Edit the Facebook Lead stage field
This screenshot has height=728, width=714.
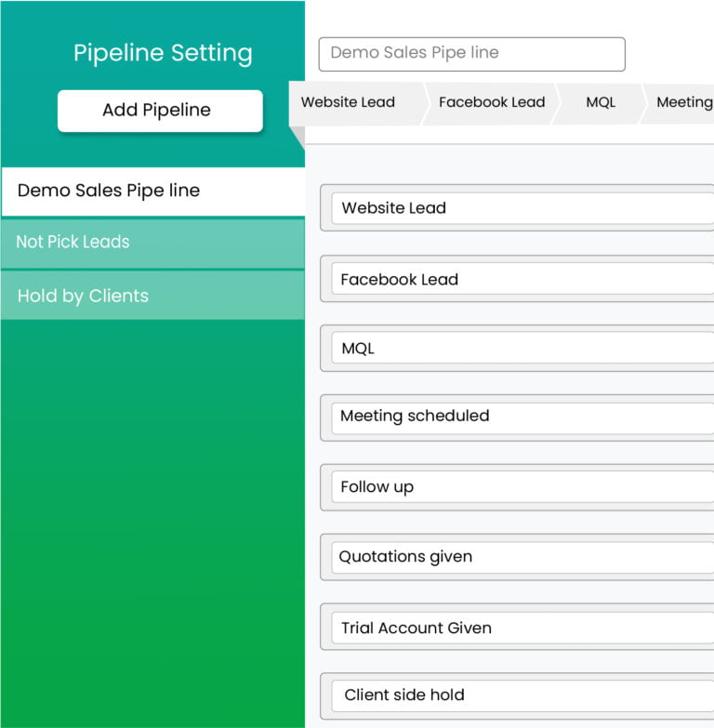point(521,279)
